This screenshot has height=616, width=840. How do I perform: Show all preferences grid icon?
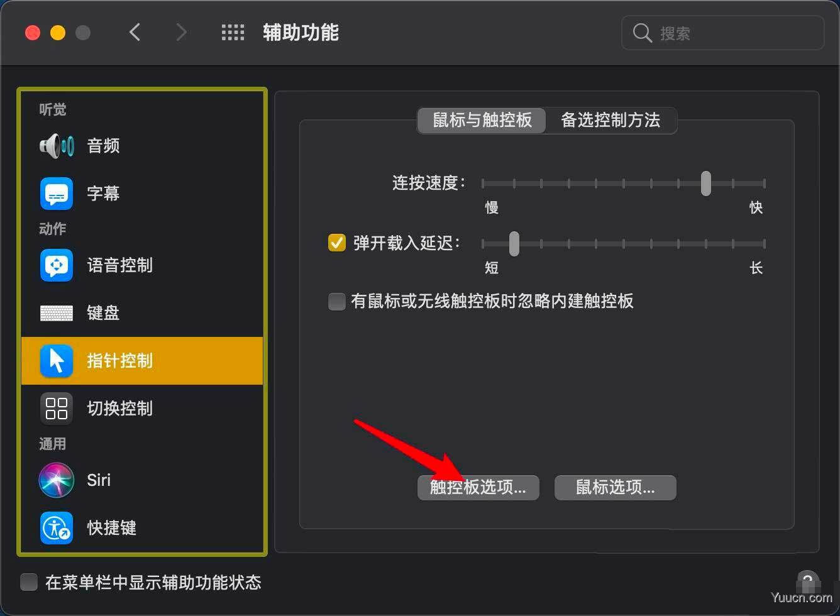click(233, 33)
